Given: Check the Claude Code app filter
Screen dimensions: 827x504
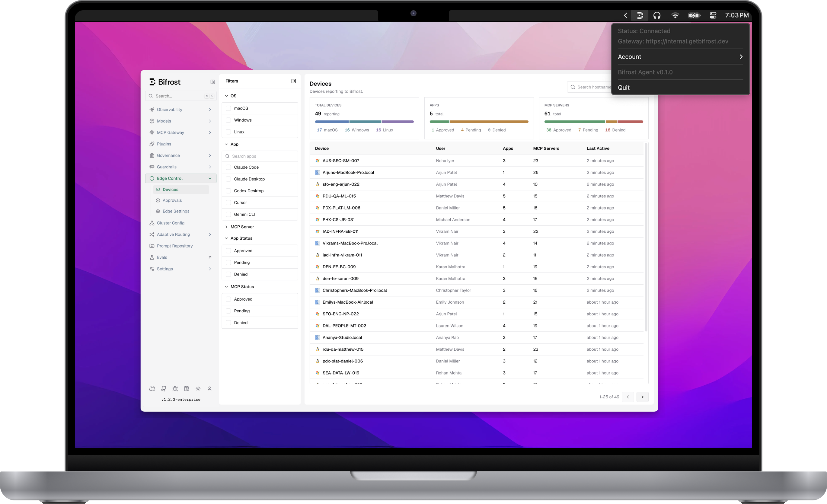Looking at the screenshot, I should tap(228, 167).
